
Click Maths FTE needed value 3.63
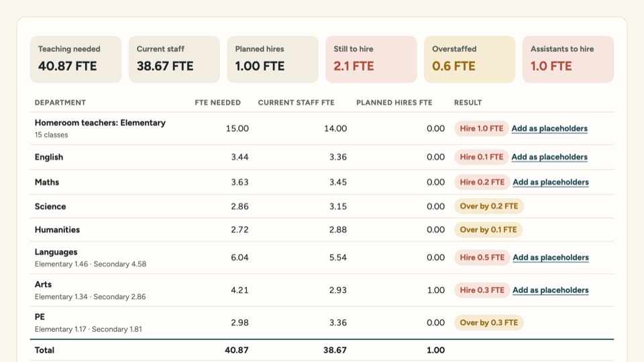pos(240,182)
